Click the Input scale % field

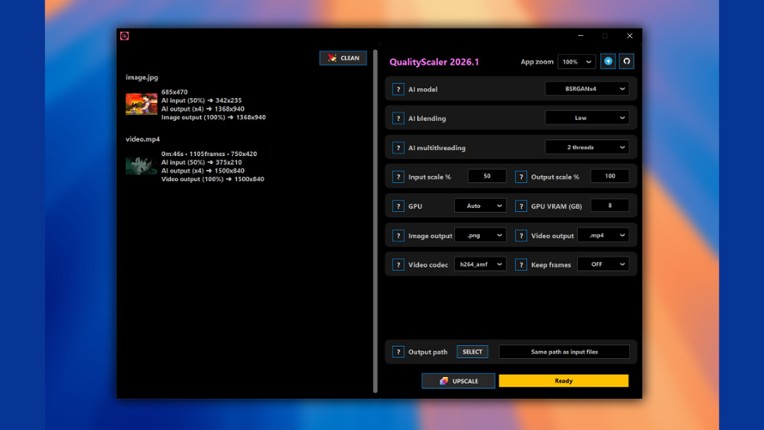coord(487,177)
